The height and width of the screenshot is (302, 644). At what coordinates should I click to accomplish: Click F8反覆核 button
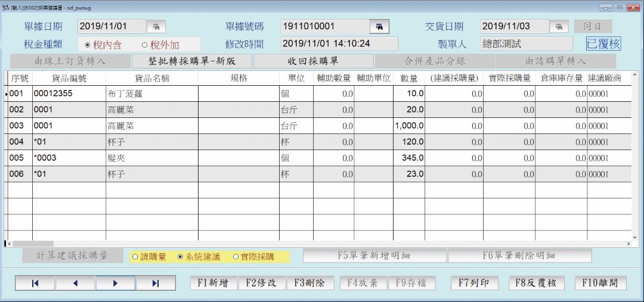pos(537,283)
